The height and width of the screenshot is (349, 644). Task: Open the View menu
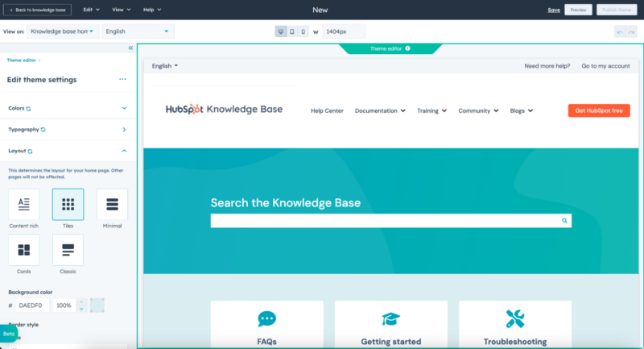pos(122,10)
